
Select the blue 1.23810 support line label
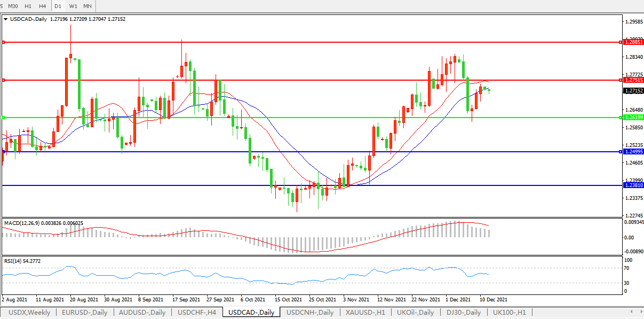(633, 185)
